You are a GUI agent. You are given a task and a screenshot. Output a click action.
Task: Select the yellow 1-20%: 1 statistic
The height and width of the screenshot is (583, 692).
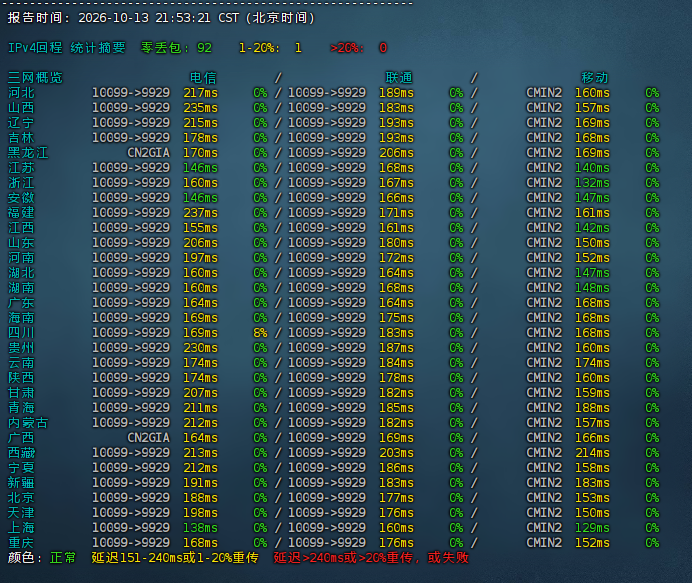(x=270, y=48)
